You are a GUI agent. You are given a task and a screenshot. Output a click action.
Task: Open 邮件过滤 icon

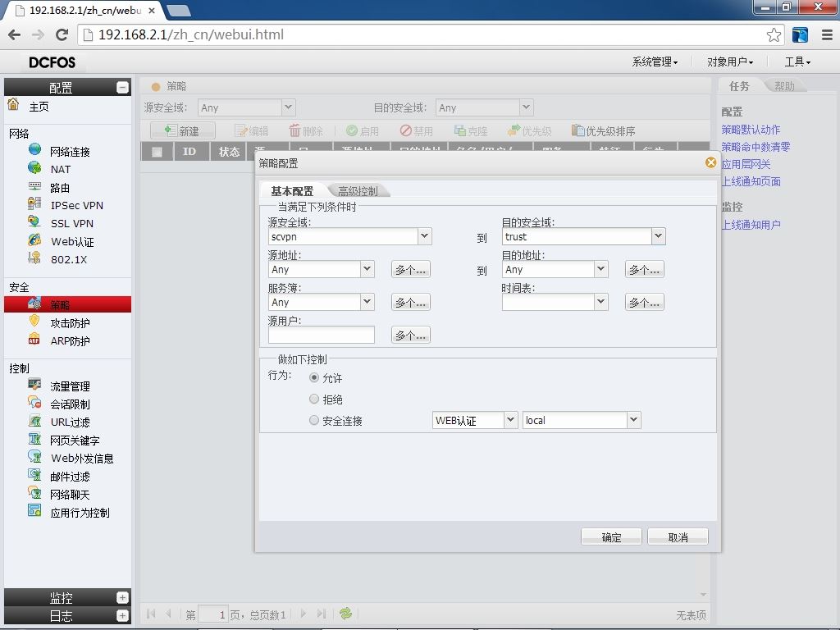(34, 475)
